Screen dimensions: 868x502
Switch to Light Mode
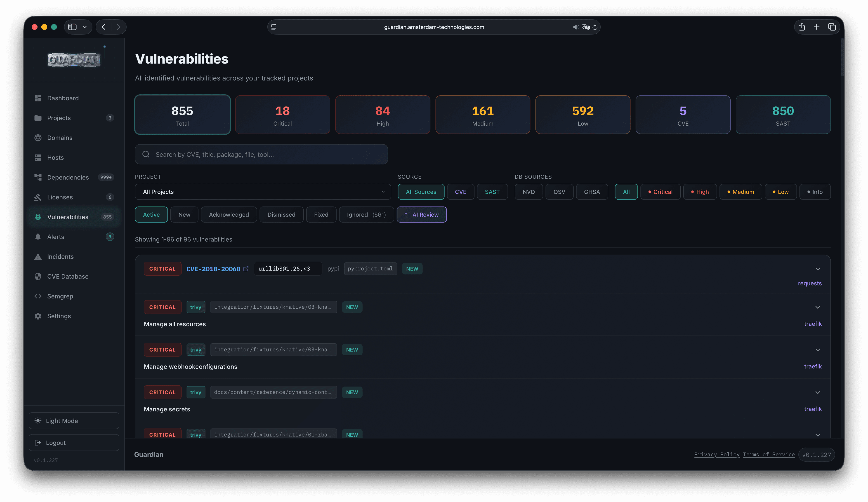pyautogui.click(x=74, y=421)
